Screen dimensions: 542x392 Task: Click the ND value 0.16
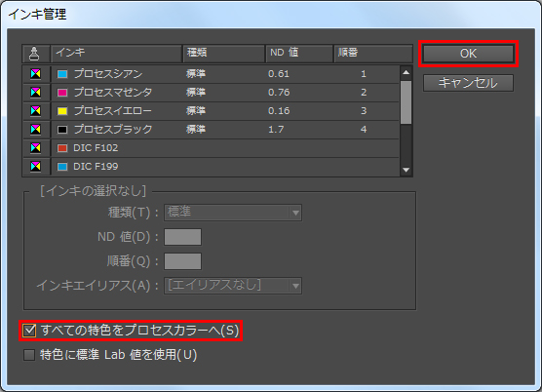tap(279, 111)
